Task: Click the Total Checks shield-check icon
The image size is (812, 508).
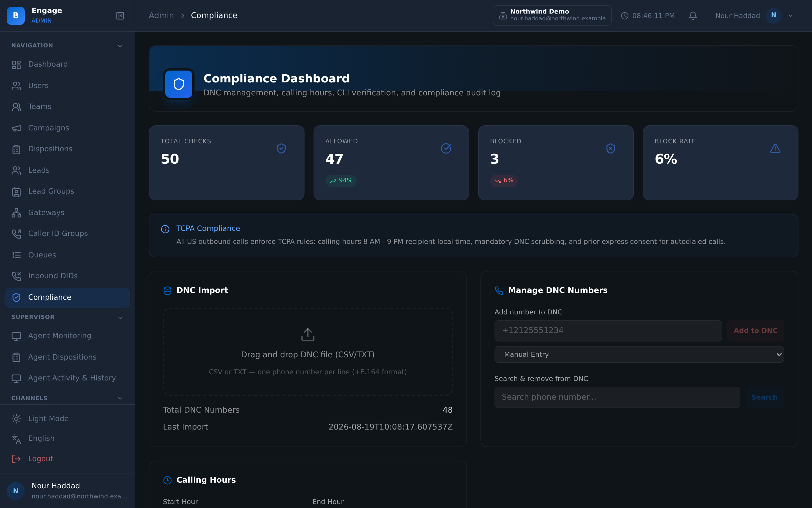Action: point(281,148)
